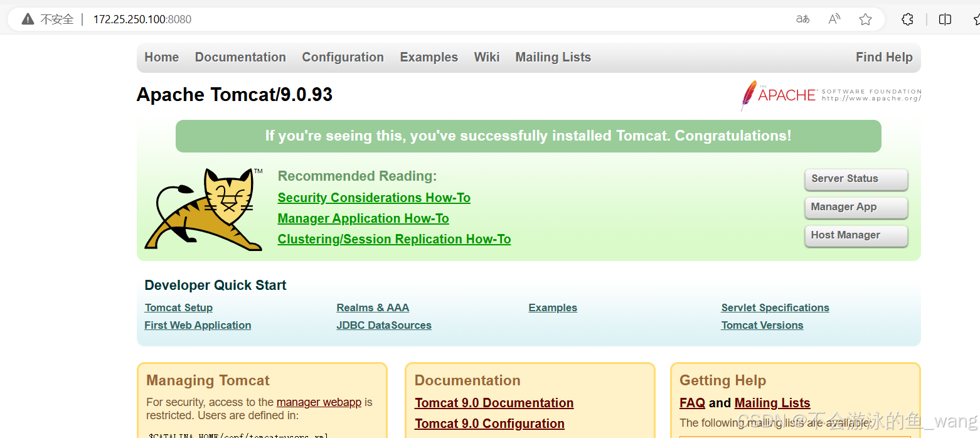
Task: Click the http://www.apache.org/ text beside the logo
Action: coord(871,99)
